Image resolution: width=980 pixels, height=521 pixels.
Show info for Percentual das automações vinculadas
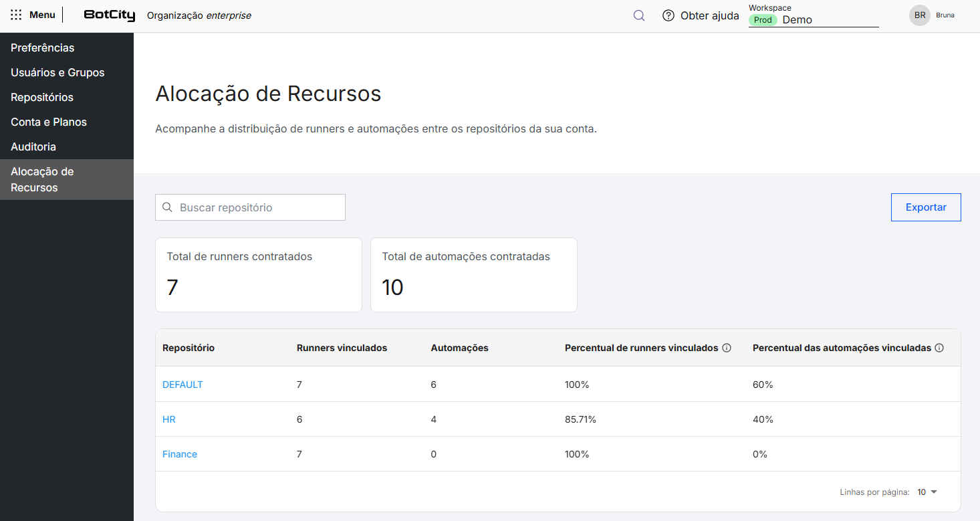click(939, 348)
